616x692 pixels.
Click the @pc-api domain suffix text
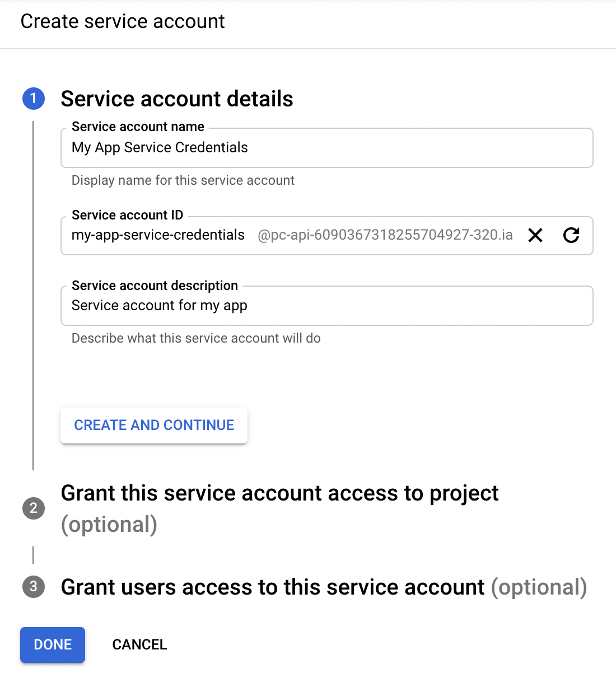coord(385,235)
